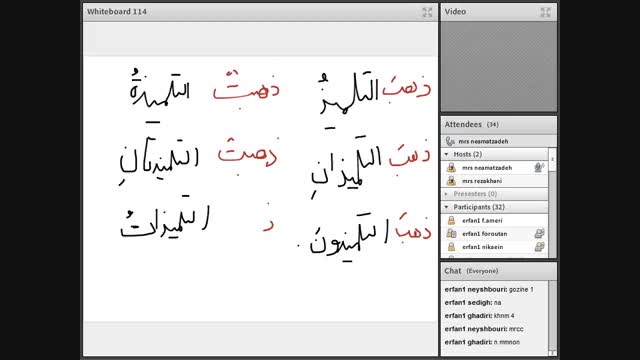This screenshot has height=360, width=640.
Task: Click the Attendees (34) pod header
Action: click(x=499, y=124)
